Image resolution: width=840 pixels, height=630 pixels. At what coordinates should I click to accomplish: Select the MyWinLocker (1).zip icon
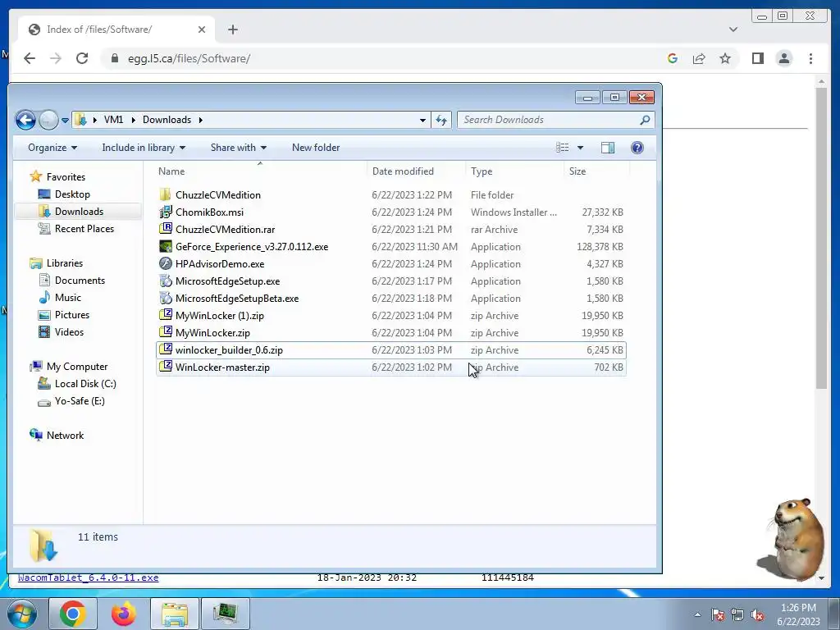click(166, 315)
